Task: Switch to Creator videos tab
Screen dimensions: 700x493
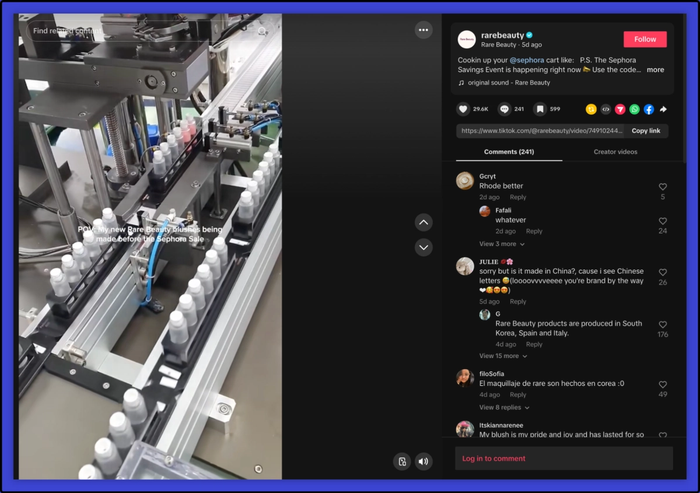Action: (x=615, y=152)
